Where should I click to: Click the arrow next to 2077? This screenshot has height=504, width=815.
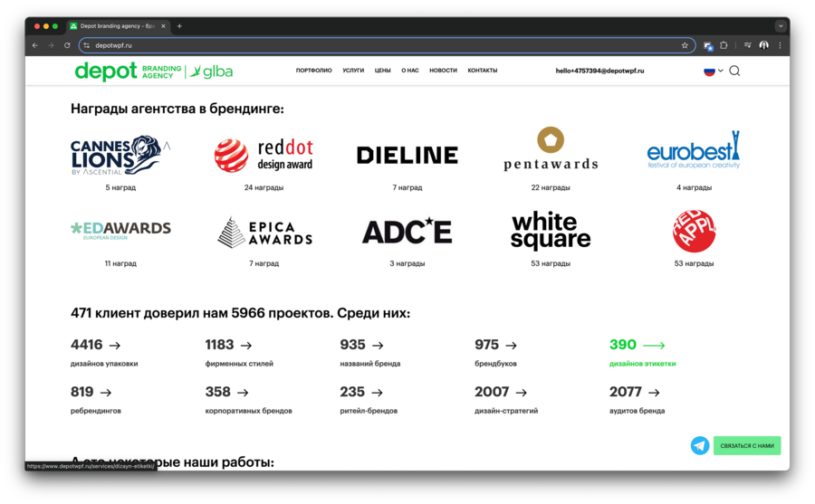(x=655, y=393)
